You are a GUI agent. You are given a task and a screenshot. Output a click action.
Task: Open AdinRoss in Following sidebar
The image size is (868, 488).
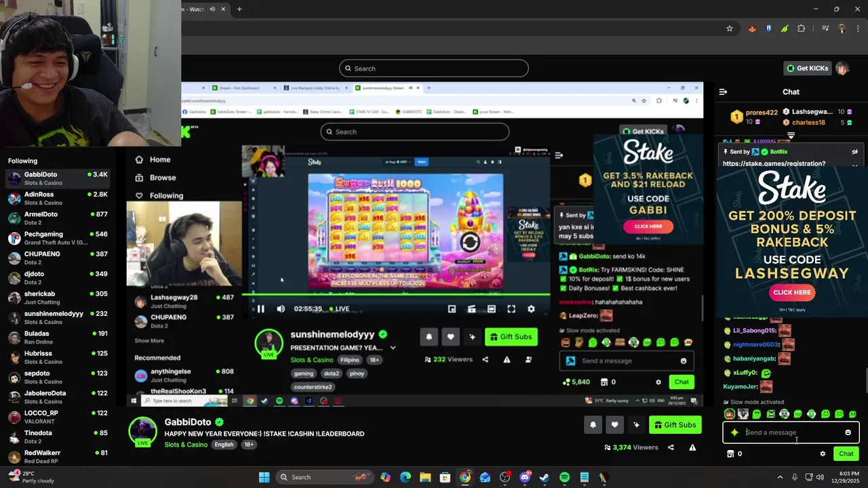[x=58, y=198]
